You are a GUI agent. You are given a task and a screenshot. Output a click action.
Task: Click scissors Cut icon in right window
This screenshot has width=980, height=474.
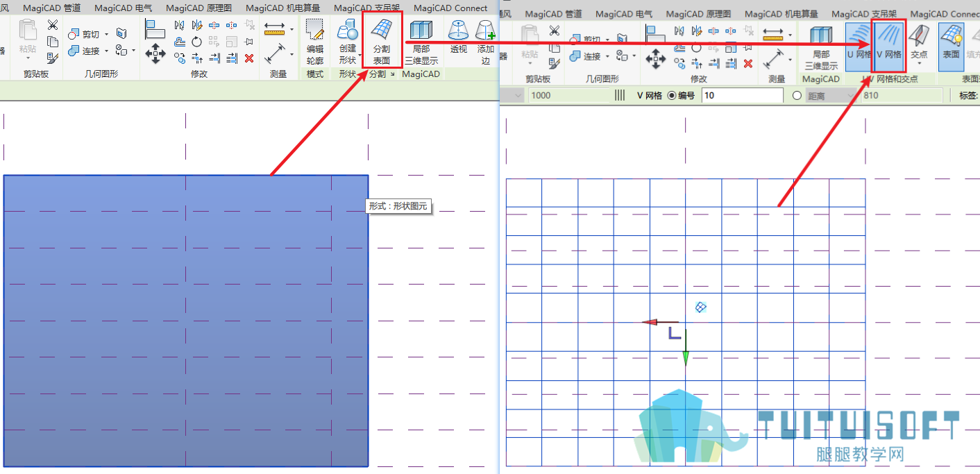click(x=553, y=31)
